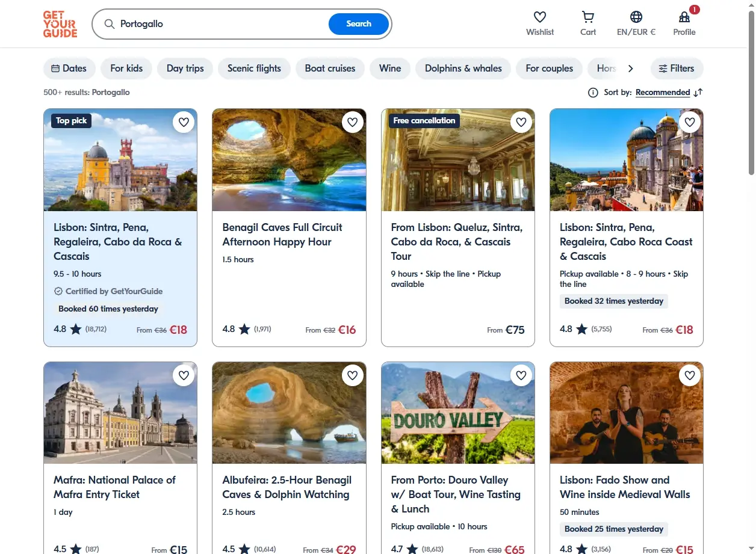Viewport: 756px width, 554px height.
Task: Open the Wishlist heart icon in header
Action: (x=540, y=17)
